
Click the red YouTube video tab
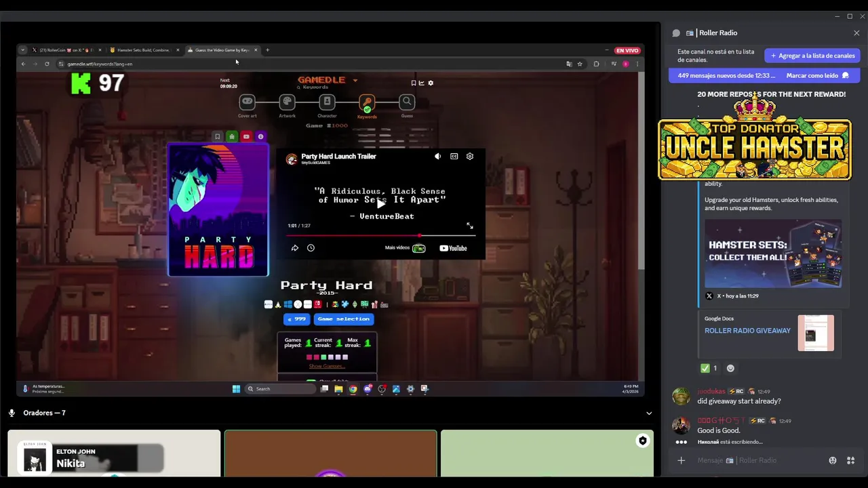pyautogui.click(x=246, y=136)
